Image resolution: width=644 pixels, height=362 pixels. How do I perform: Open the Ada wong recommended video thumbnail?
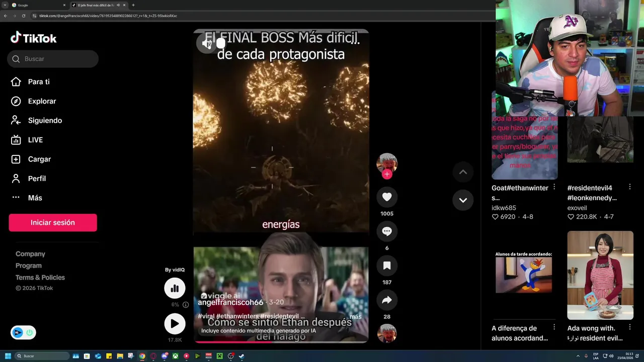[x=600, y=275]
